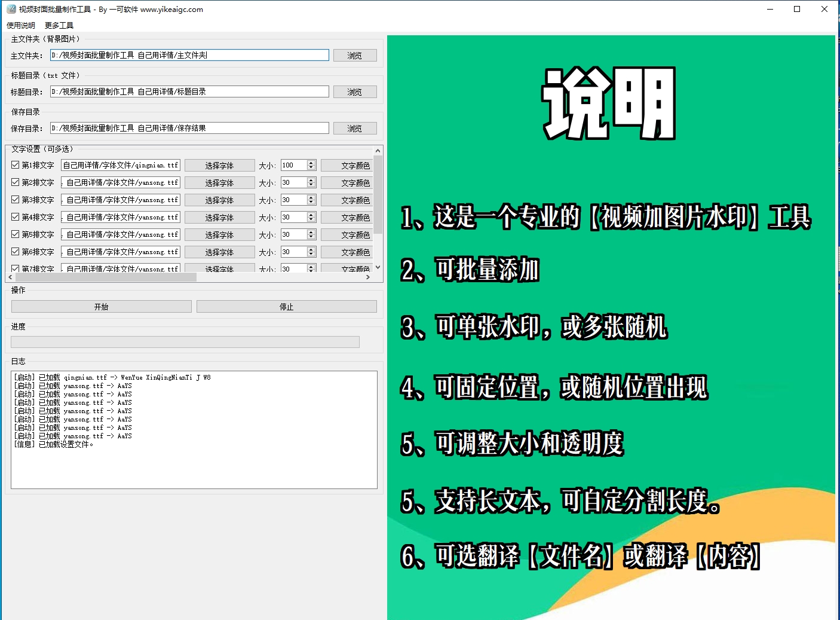The width and height of the screenshot is (840, 620).
Task: Click inside the 主文件夹 path input field
Action: [x=188, y=55]
